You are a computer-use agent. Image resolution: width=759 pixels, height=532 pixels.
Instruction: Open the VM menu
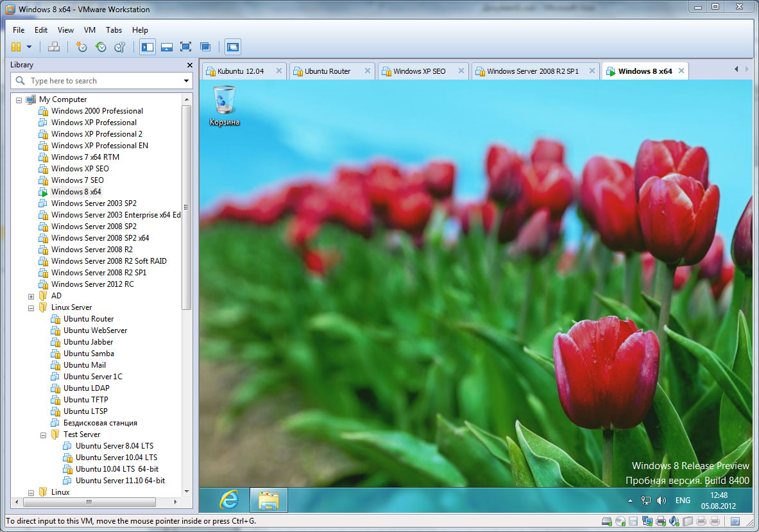coord(90,30)
